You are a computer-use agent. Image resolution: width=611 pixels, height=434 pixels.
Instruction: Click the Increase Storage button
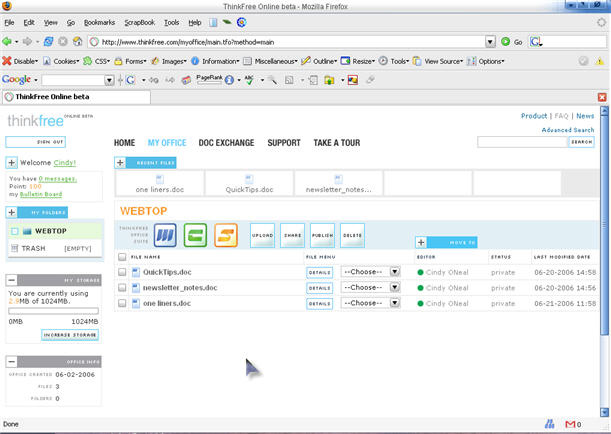70,335
